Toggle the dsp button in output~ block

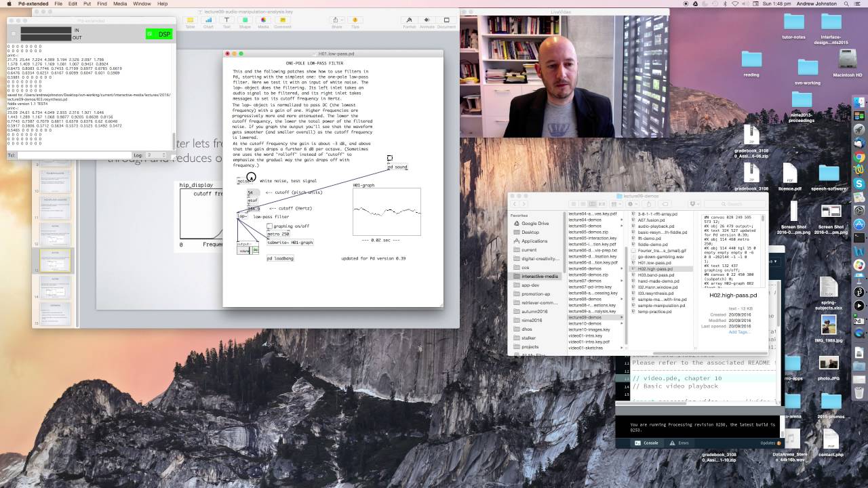(x=255, y=250)
